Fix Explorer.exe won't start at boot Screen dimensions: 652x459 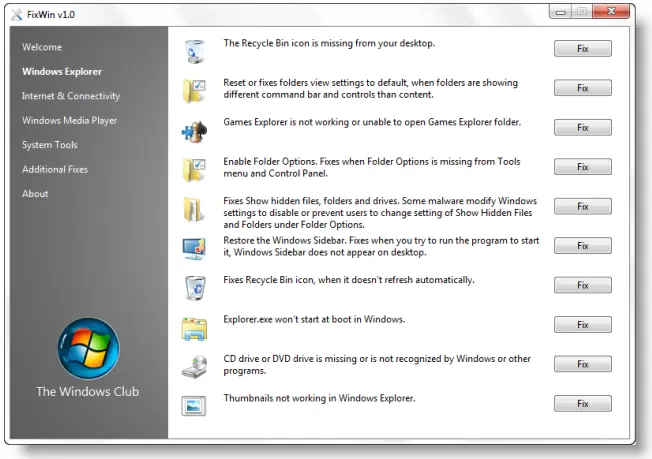pyautogui.click(x=583, y=325)
